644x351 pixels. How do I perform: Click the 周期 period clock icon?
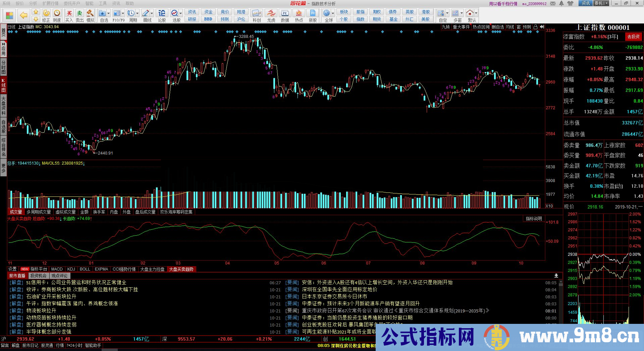click(x=131, y=13)
